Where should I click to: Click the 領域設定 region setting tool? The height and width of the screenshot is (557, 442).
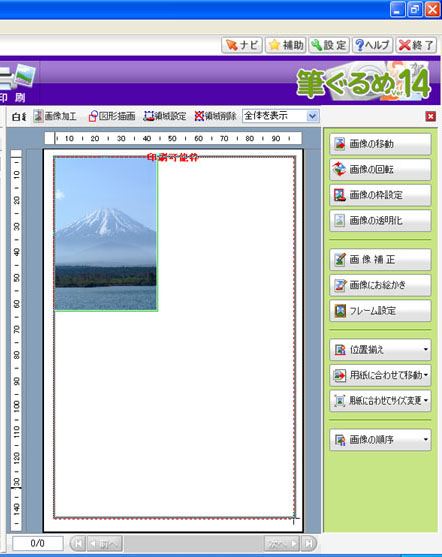click(x=165, y=116)
